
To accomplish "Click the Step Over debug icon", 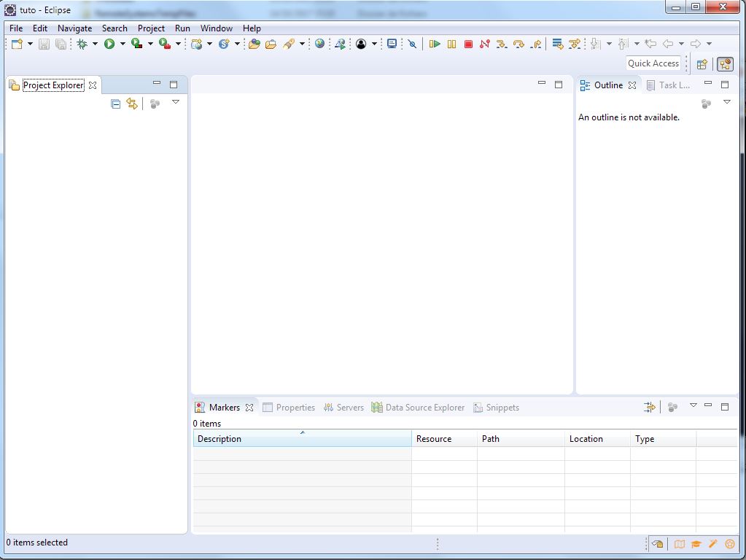I will pos(518,44).
